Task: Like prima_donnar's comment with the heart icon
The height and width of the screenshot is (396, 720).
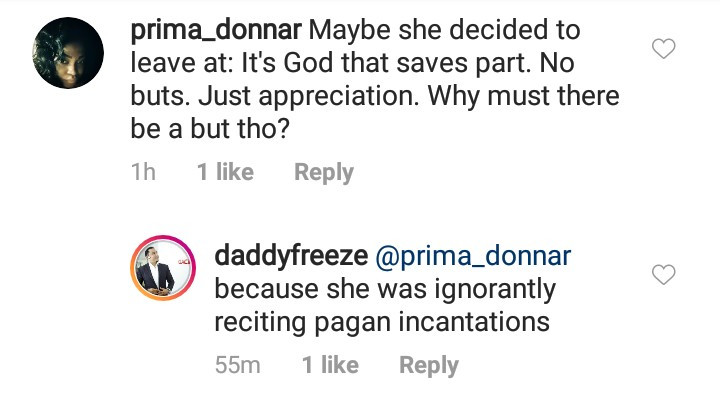Action: click(664, 49)
